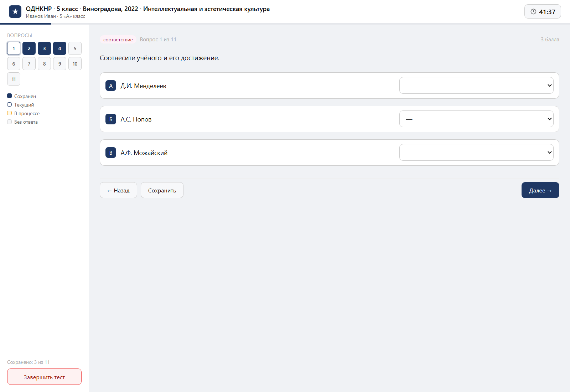Save answer with Сохранить button

coord(162,190)
